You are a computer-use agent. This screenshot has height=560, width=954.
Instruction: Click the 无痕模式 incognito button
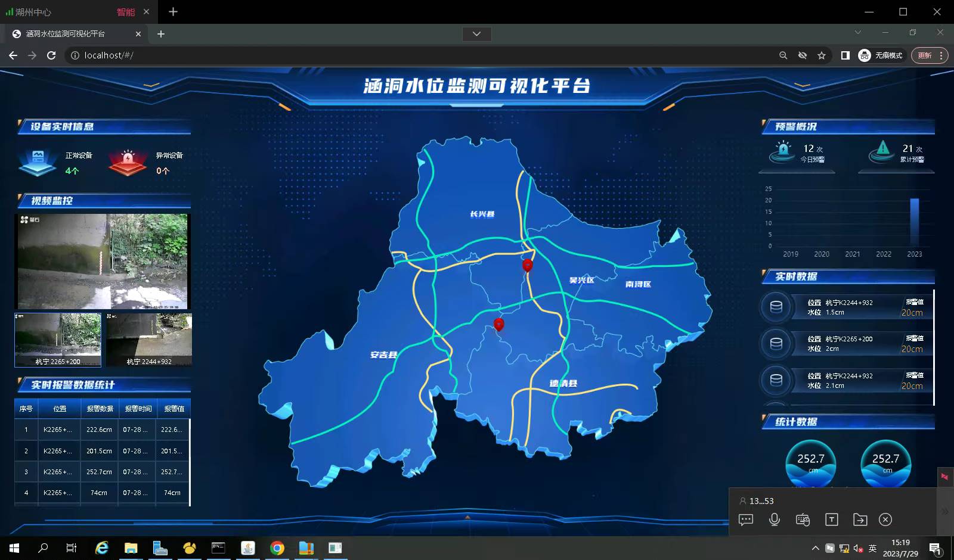(881, 55)
